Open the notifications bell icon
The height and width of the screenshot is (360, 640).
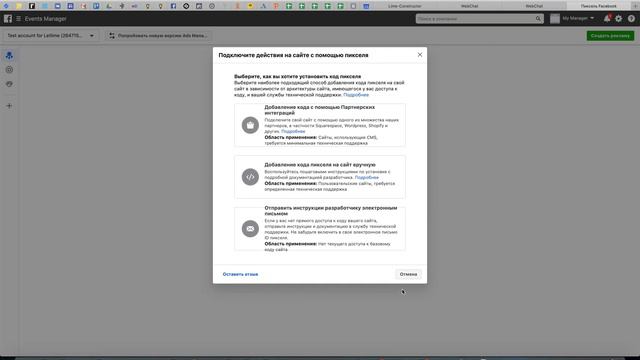pos(607,18)
